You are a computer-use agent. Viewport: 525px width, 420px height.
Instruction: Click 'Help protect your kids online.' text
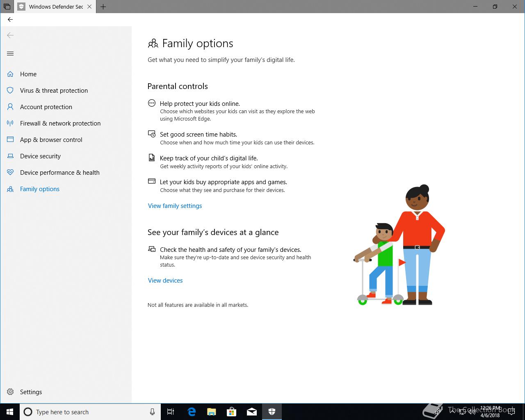pos(200,104)
